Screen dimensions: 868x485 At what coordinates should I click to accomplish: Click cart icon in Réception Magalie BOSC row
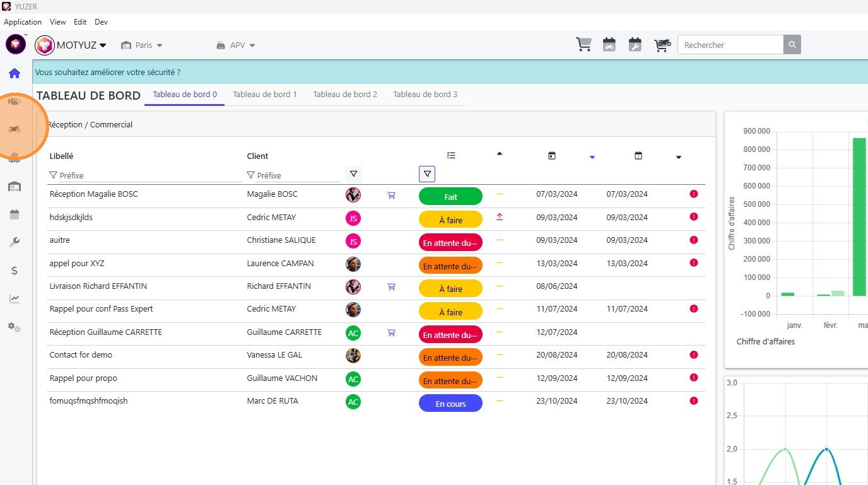click(391, 196)
